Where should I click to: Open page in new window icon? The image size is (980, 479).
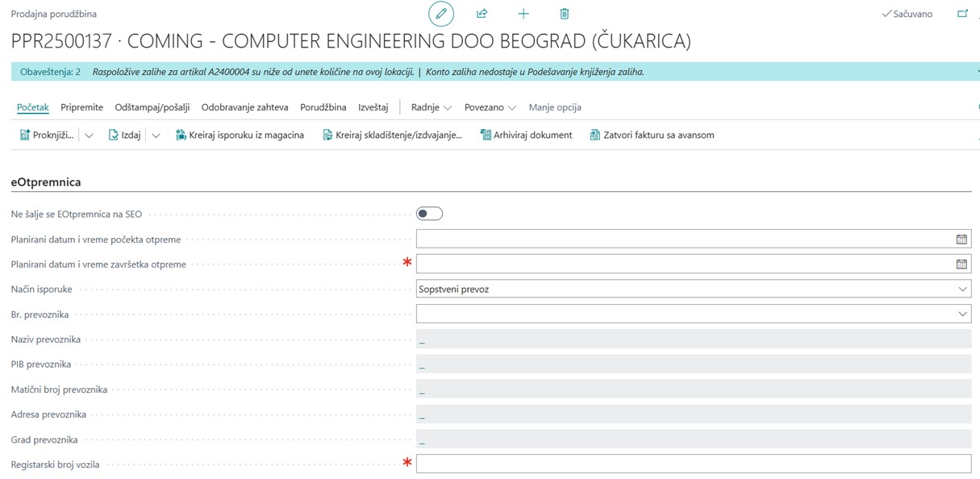click(962, 14)
